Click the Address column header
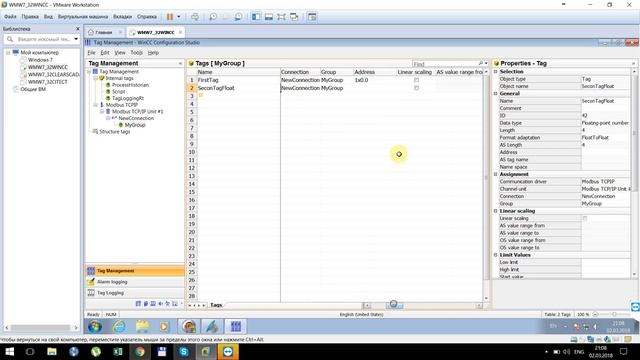Image resolution: width=640 pixels, height=360 pixels. point(375,72)
